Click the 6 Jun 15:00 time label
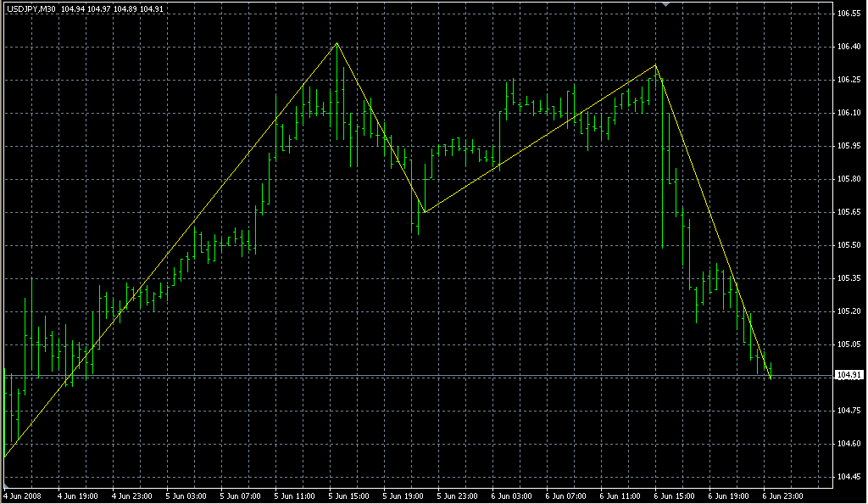 tap(675, 496)
